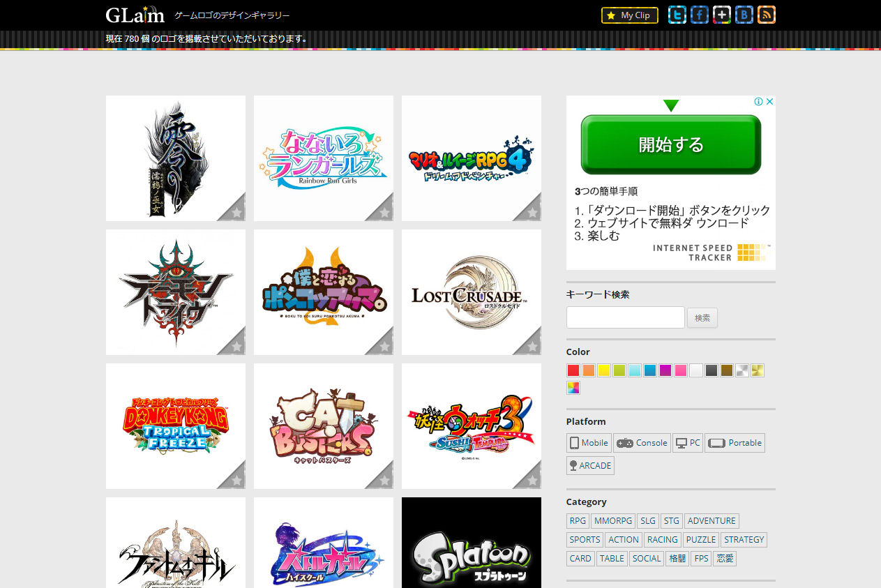881x588 pixels.
Task: Click the 検索 search button
Action: coord(702,317)
